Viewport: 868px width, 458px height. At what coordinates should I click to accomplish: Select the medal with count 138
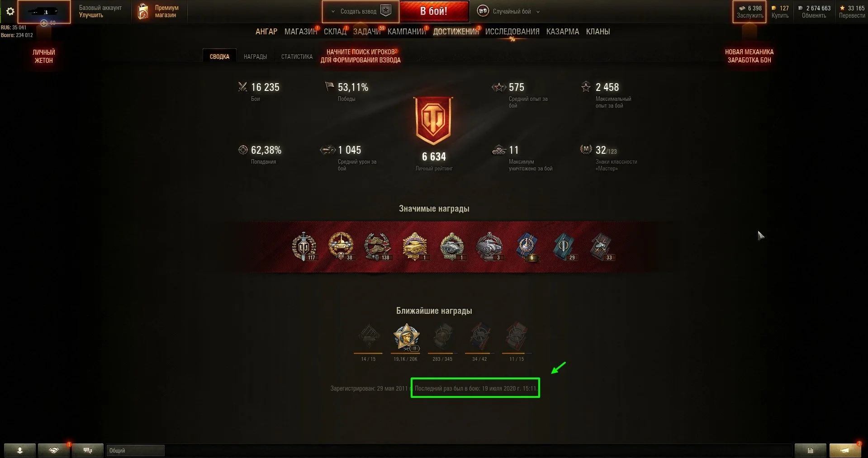[x=378, y=247]
